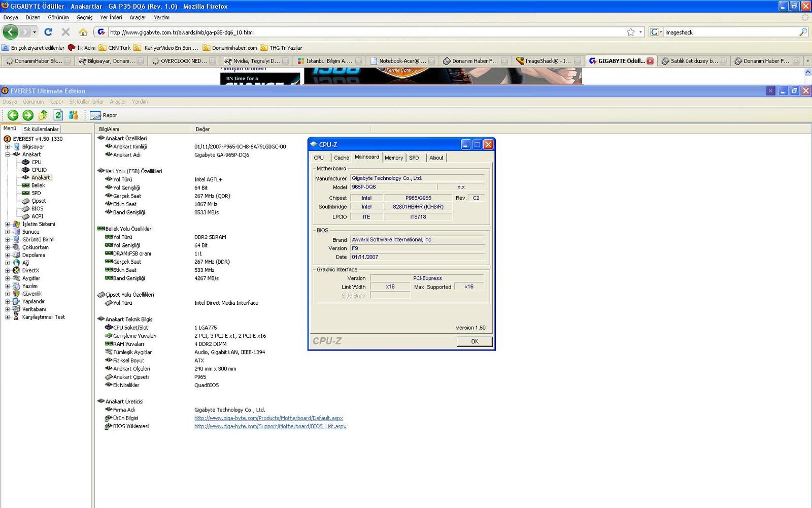Click Firefox reload page icon
Image resolution: width=812 pixels, height=508 pixels.
(48, 32)
